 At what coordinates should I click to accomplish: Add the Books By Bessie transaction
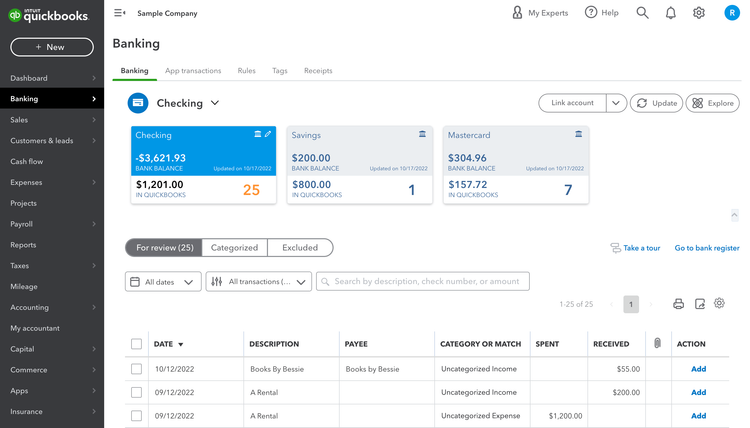pyautogui.click(x=698, y=369)
